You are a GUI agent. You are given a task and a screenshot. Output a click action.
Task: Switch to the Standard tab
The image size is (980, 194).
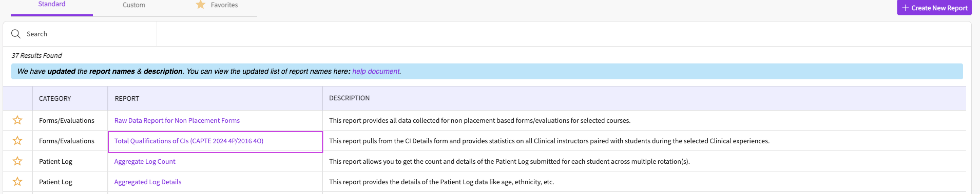pyautogui.click(x=52, y=4)
